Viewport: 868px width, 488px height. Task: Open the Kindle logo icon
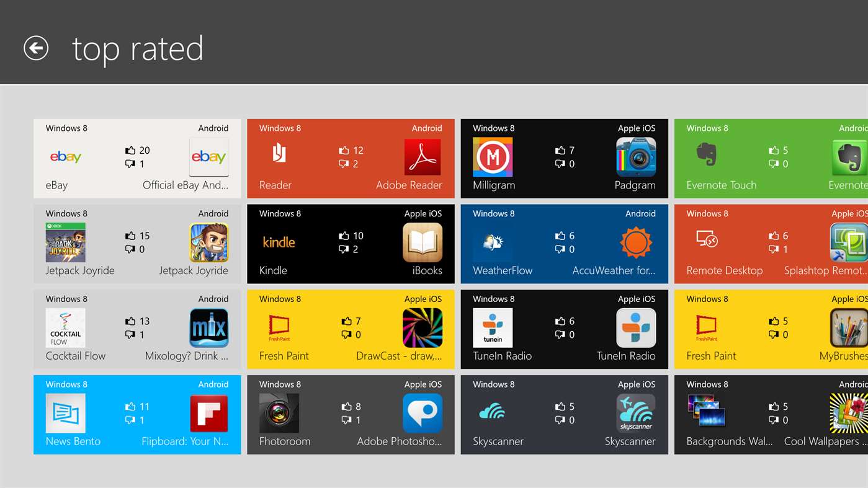[279, 242]
